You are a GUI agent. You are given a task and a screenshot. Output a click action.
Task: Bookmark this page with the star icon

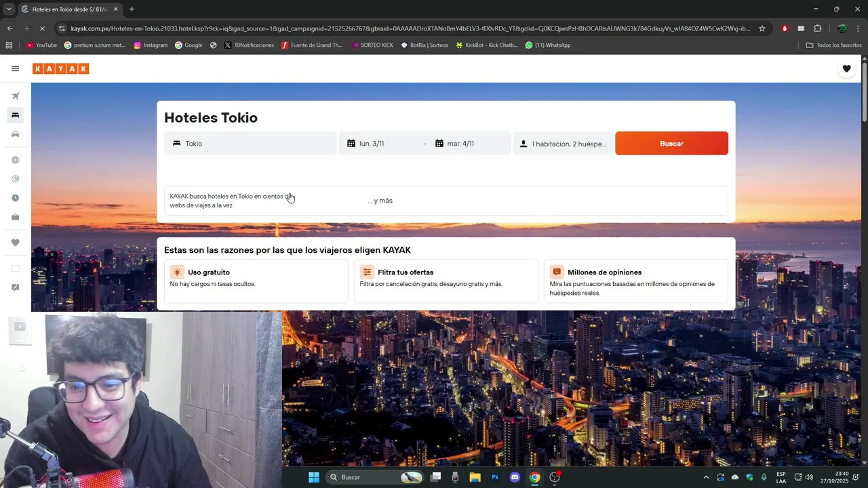pyautogui.click(x=762, y=28)
